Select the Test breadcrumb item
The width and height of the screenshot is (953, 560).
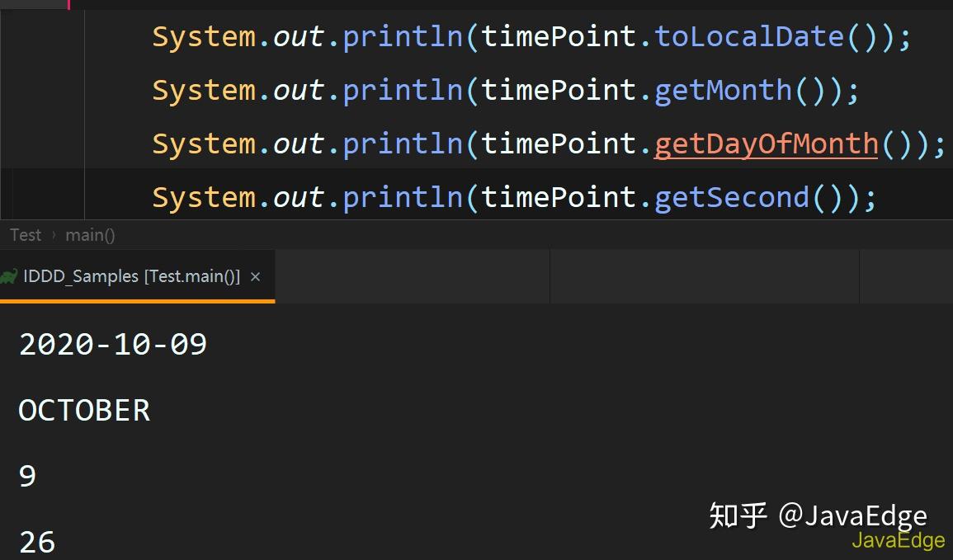(x=25, y=235)
